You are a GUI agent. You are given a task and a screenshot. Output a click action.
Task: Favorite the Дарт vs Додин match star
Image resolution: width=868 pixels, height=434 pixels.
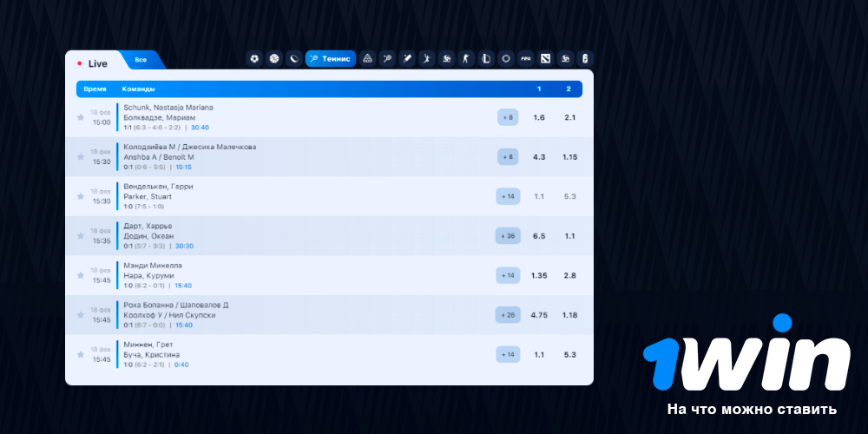[80, 236]
